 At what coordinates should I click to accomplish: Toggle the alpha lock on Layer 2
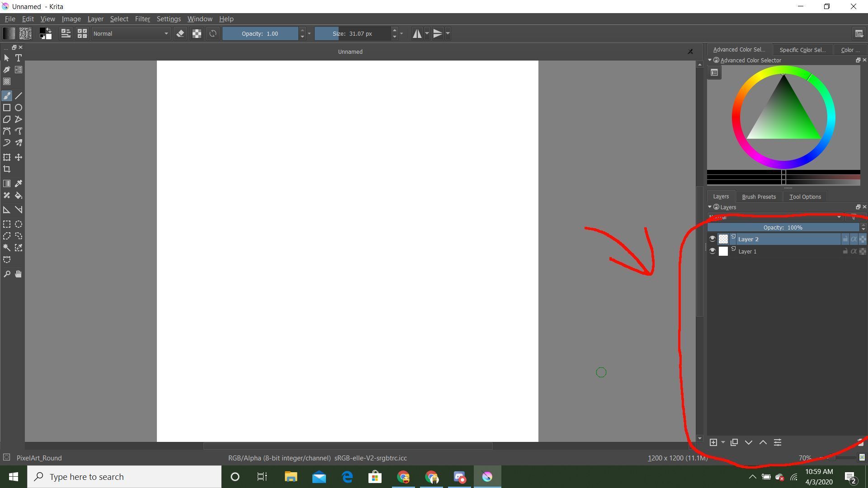click(x=854, y=239)
